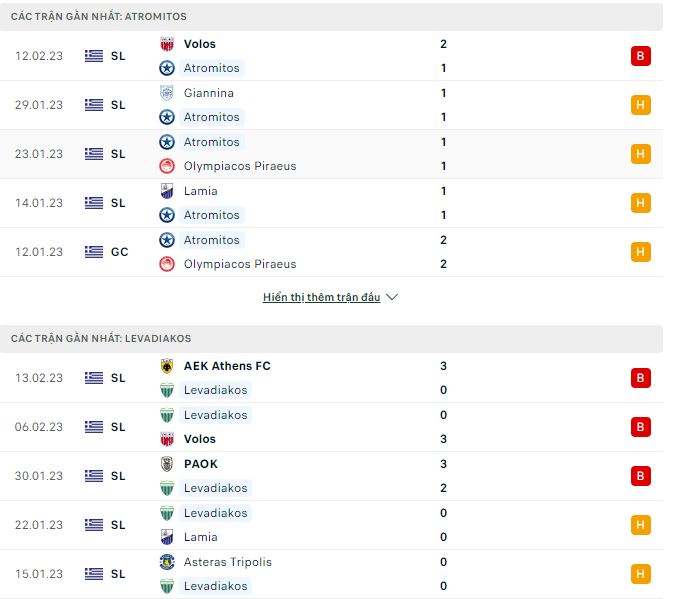Click the orange H result badge for 29.01.23

pyautogui.click(x=640, y=105)
